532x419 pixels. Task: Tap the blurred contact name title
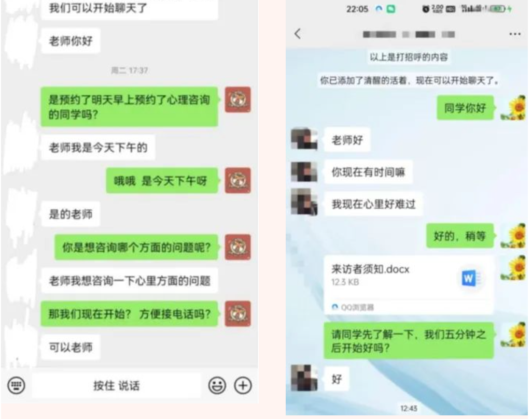[409, 34]
